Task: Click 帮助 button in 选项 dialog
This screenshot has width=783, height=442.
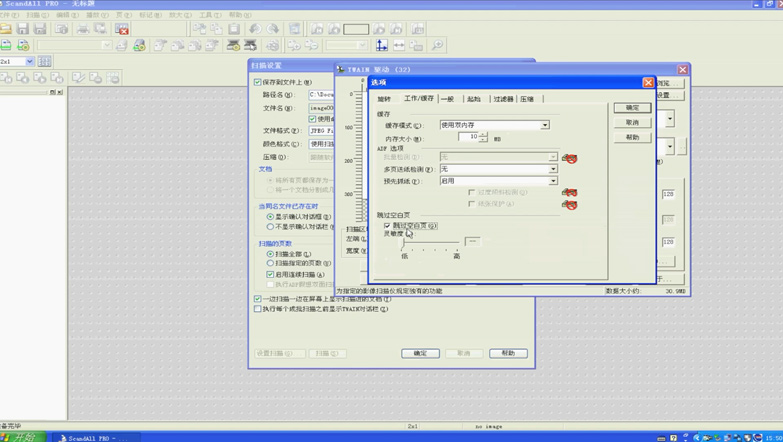Action: (x=632, y=137)
